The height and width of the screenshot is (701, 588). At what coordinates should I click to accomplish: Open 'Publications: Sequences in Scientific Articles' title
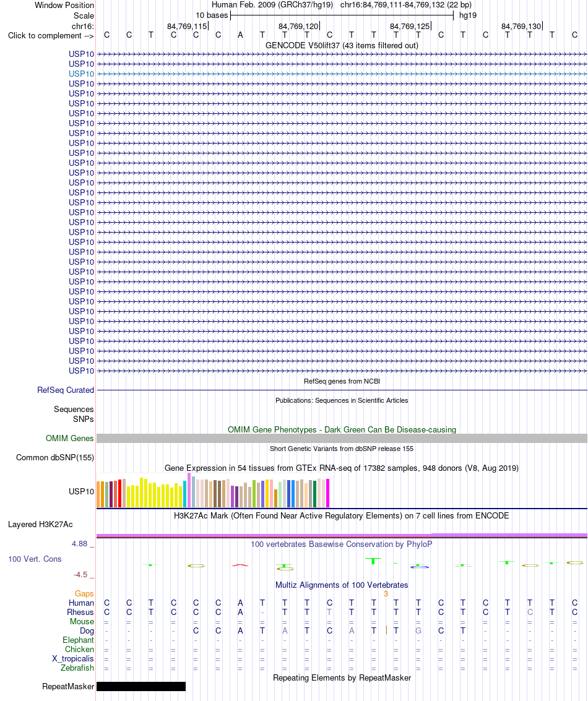tap(342, 400)
